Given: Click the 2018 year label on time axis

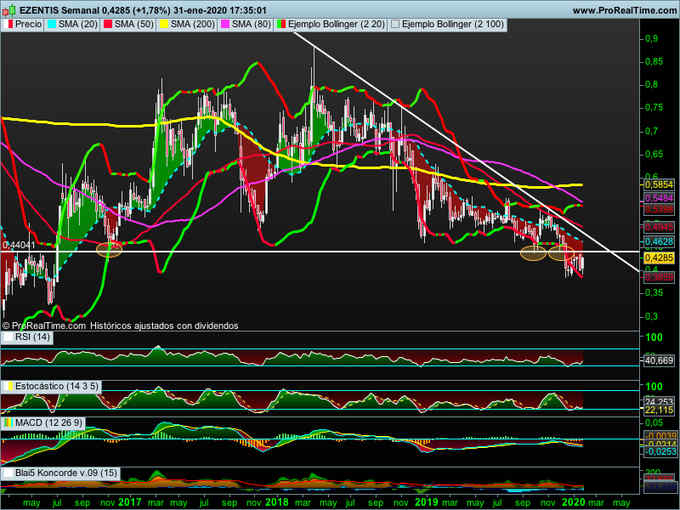Looking at the screenshot, I should coord(277,502).
